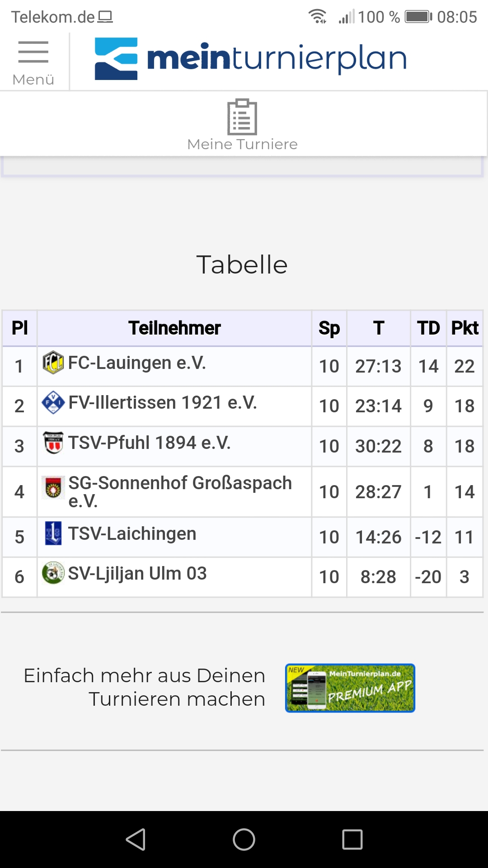Tap the SG-Sonnenhof Großaspach crest
Image resolution: width=488 pixels, height=868 pixels.
[x=53, y=487]
